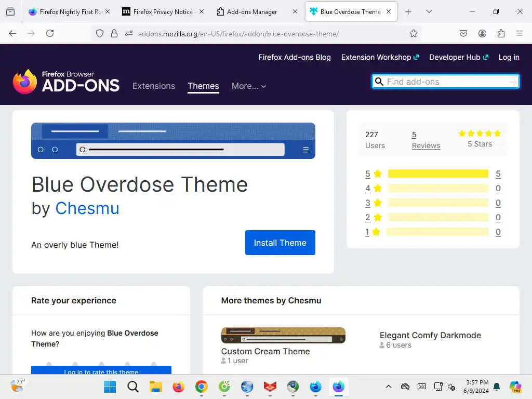Open the Extensions puzzle icon
This screenshot has width=532, height=399.
[x=501, y=33]
